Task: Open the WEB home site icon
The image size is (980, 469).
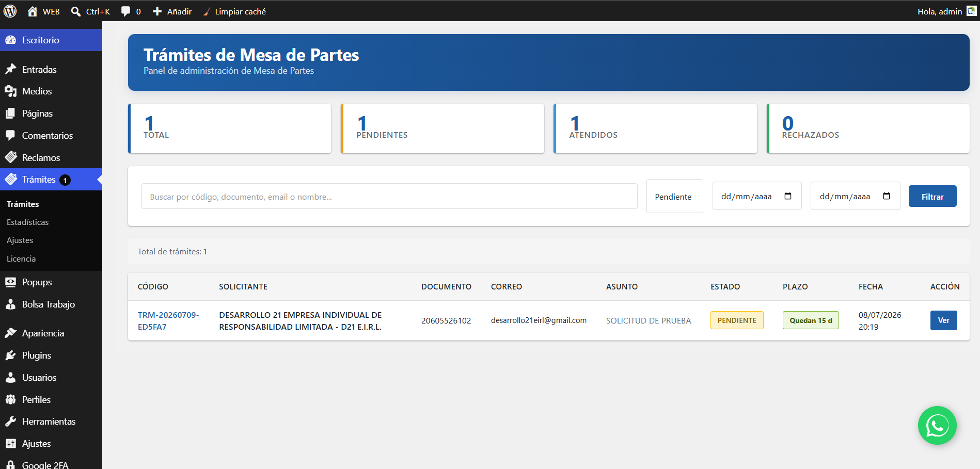Action: 33,11
